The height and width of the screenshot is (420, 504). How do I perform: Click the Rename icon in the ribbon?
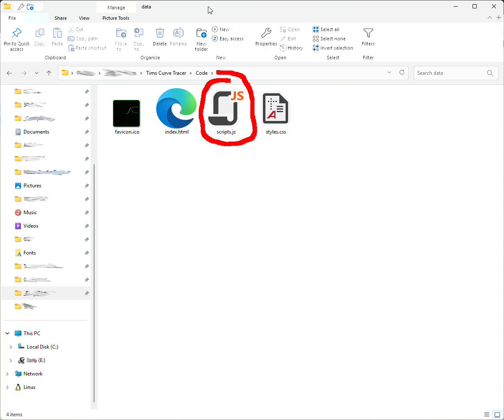point(178,33)
